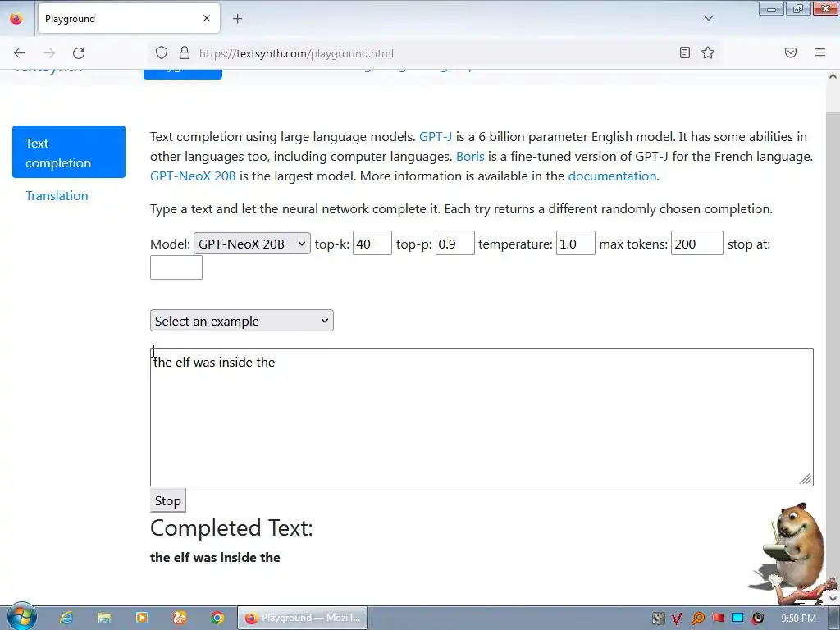Click the first tray icon left of V
The height and width of the screenshot is (630, 840).
click(659, 619)
